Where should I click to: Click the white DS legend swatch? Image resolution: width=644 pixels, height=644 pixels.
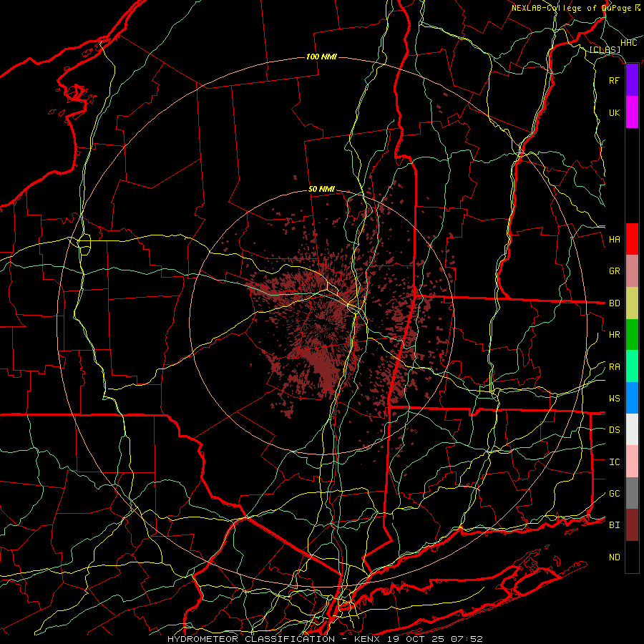(x=632, y=429)
